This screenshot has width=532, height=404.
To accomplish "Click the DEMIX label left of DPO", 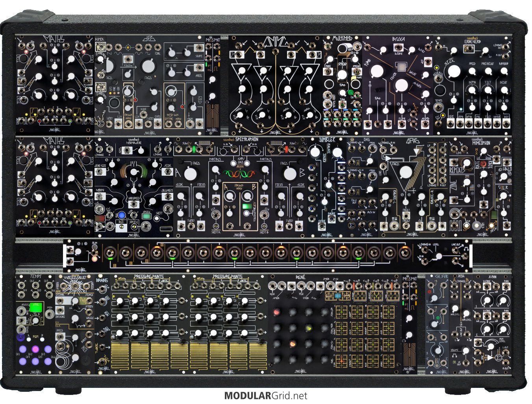I will pyautogui.click(x=100, y=39).
